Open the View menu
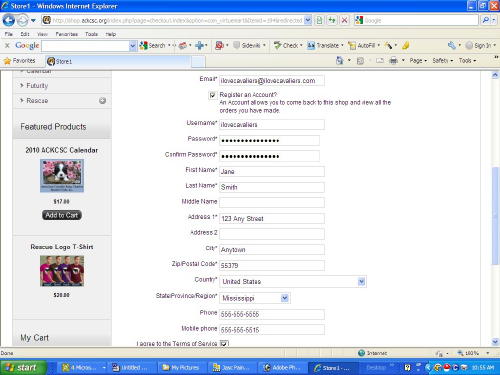Image resolution: width=500 pixels, height=375 pixels. coord(42,34)
